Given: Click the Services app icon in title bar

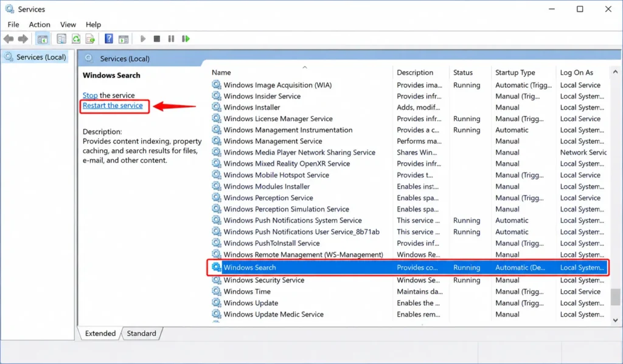Looking at the screenshot, I should (10, 9).
